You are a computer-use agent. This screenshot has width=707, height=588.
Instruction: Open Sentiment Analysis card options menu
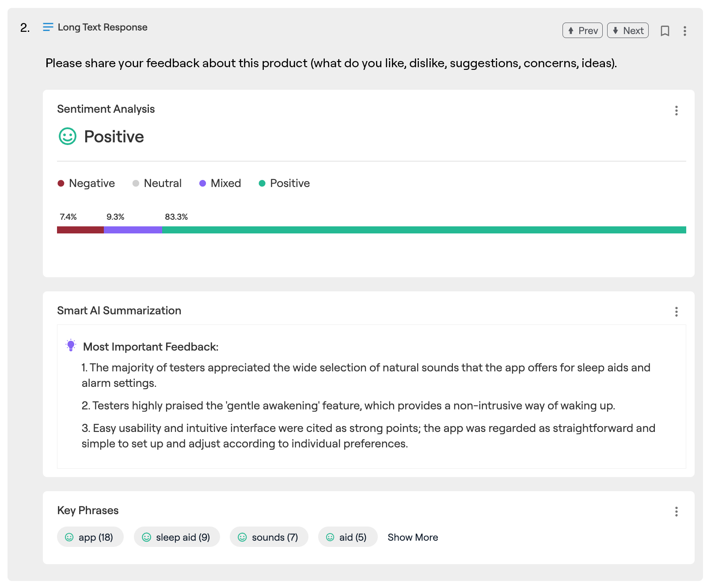click(x=676, y=111)
